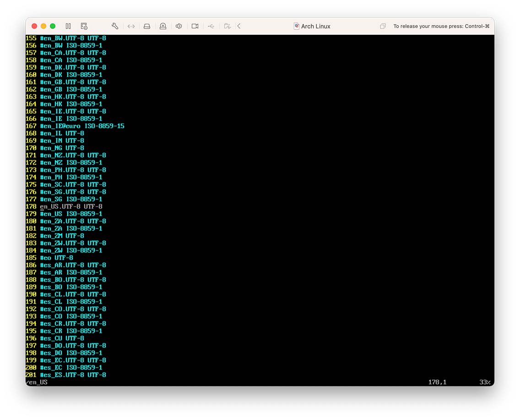This screenshot has width=520, height=420.
Task: Click the green full-screen window button
Action: click(x=53, y=26)
